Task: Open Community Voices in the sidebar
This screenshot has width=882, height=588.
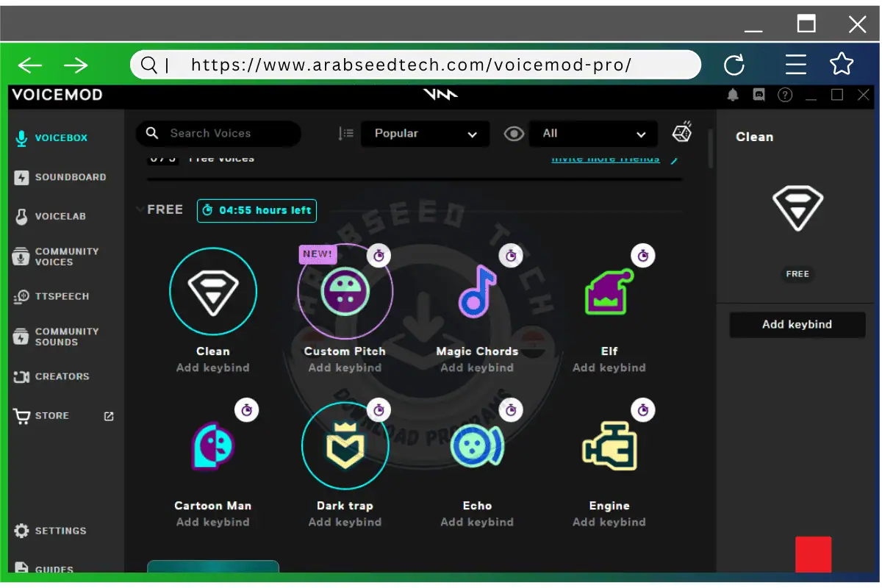Action: click(x=20, y=257)
